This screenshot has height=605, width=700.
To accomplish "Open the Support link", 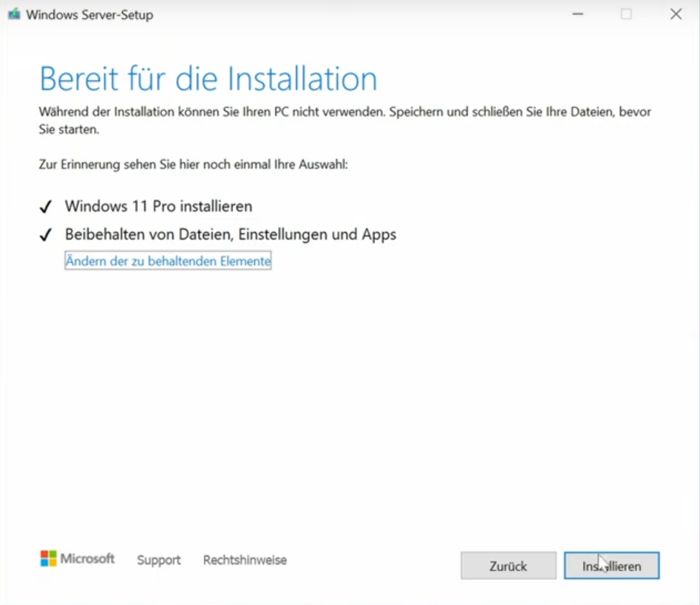I will click(159, 560).
